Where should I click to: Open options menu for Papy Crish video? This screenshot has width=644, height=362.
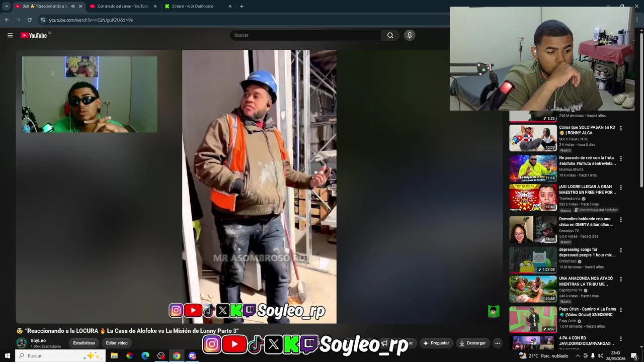pos(621,310)
